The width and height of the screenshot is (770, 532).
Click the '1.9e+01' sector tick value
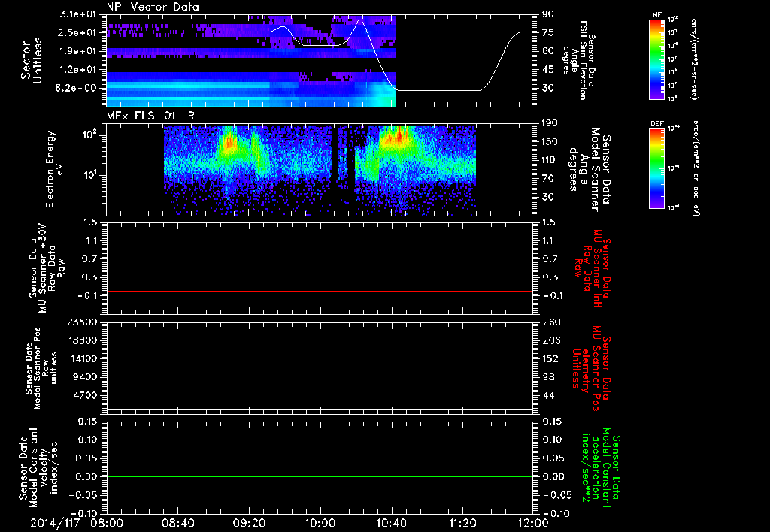77,51
